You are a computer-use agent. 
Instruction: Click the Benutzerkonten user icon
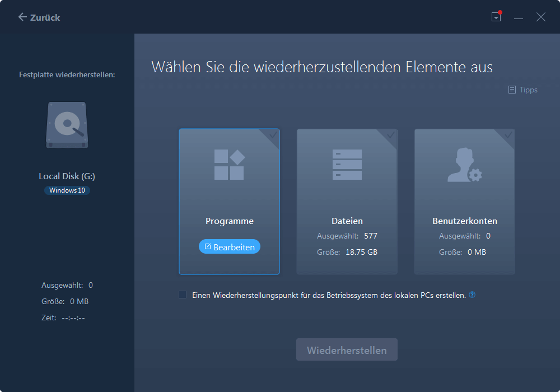(465, 165)
